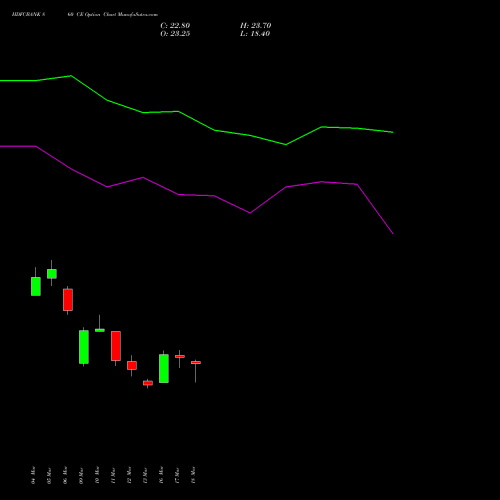This screenshot has height=500, width=500.
Task: Click the 05 Mar date label
Action: [49, 475]
